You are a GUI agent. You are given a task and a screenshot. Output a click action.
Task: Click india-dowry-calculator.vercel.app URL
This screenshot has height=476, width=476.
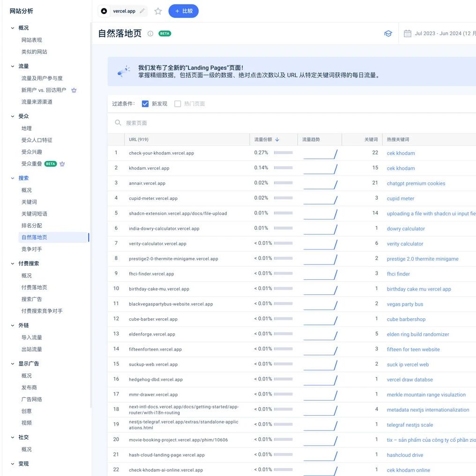(x=164, y=228)
